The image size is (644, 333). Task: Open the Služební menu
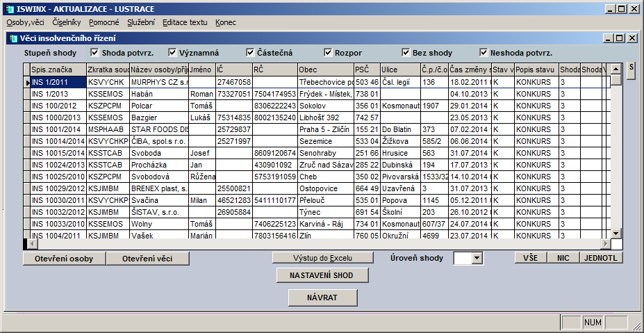[141, 23]
